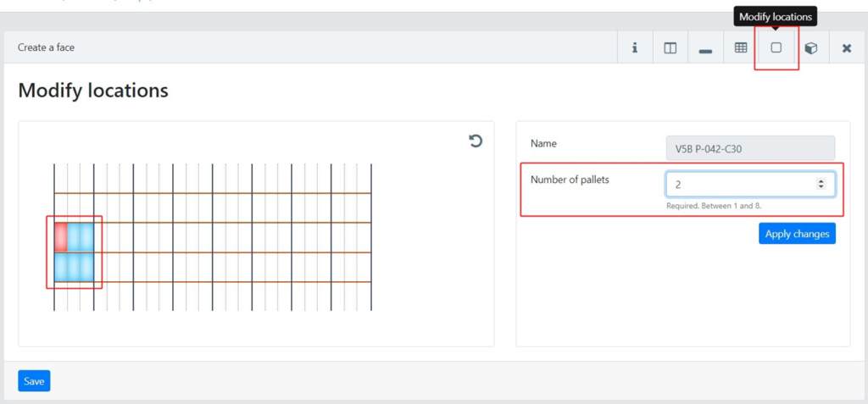Open the 3D cube view icon
This screenshot has height=404, width=868.
[811, 48]
